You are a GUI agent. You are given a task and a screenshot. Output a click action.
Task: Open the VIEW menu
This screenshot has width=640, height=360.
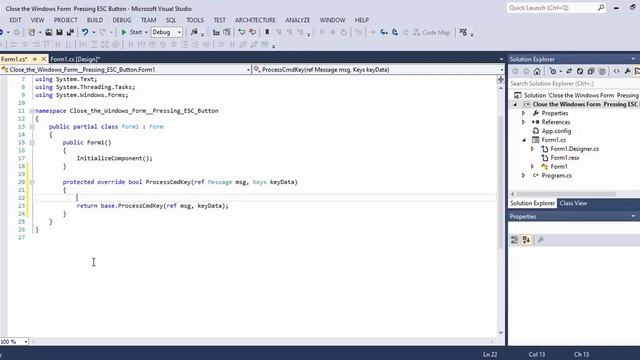point(37,20)
